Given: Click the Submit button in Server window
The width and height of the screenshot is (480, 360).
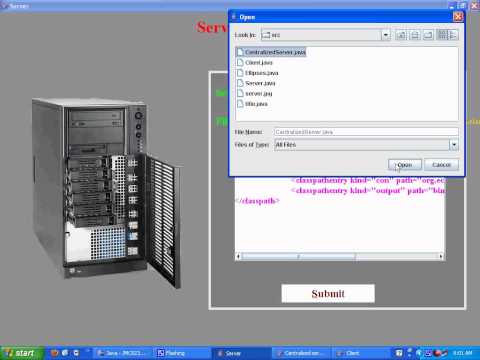Looking at the screenshot, I should point(328,293).
